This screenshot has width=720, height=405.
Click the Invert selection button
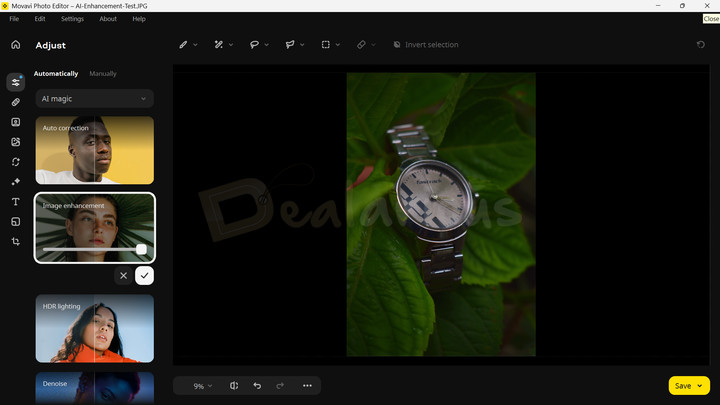[426, 45]
